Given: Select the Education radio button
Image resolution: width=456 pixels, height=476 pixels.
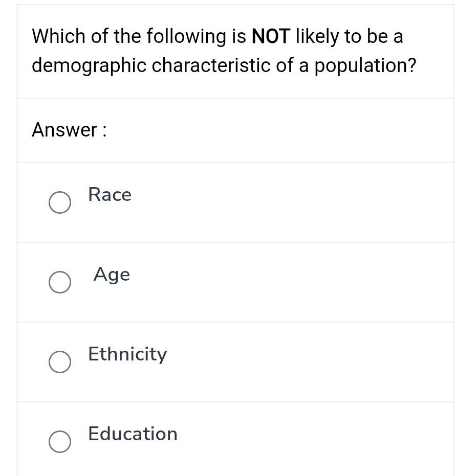Looking at the screenshot, I should [x=59, y=442].
